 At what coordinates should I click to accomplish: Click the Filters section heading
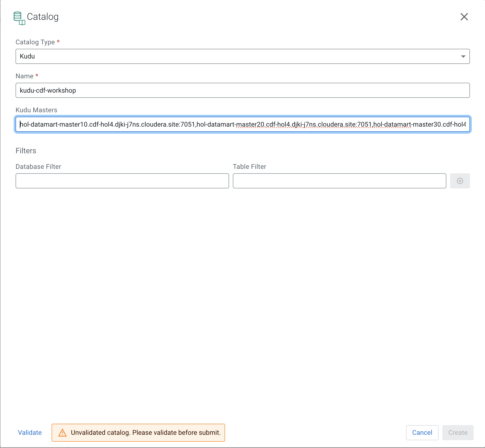tap(26, 151)
